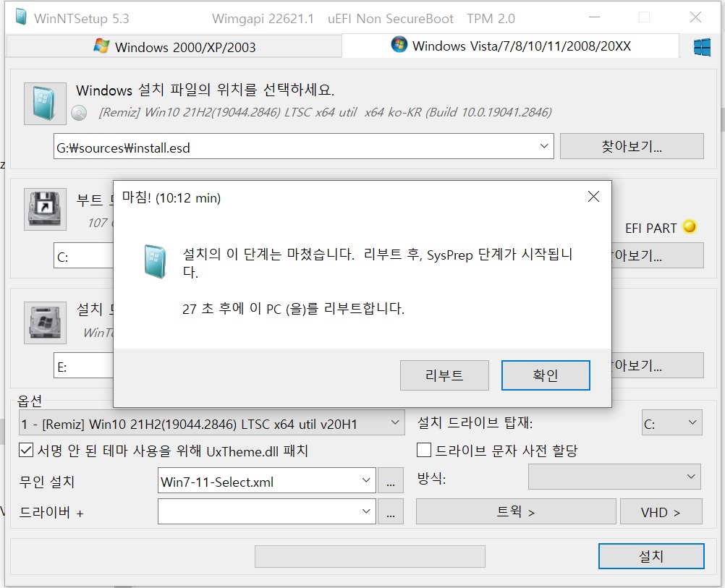
Task: Click the 리부트 button in the dialog
Action: pyautogui.click(x=444, y=375)
